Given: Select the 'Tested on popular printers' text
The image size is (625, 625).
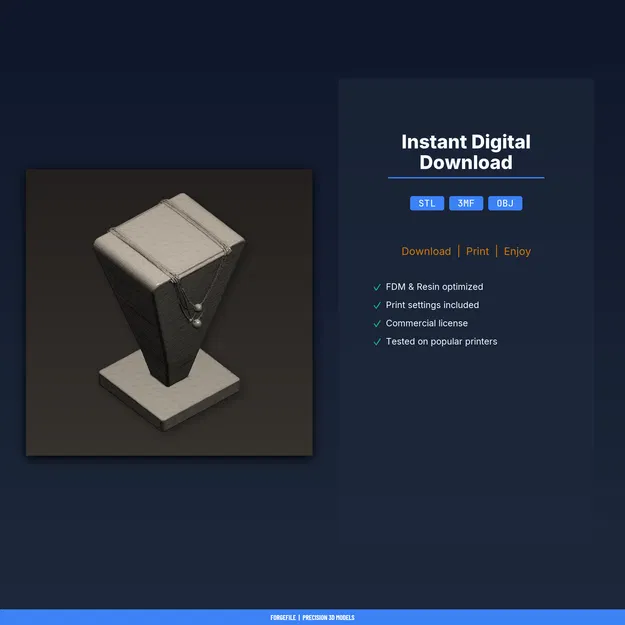Looking at the screenshot, I should [x=441, y=342].
